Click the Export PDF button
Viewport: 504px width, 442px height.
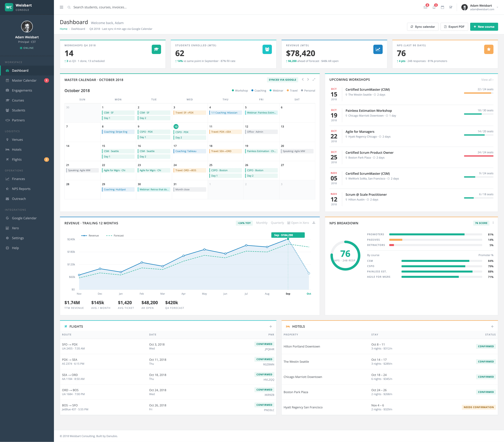(454, 27)
